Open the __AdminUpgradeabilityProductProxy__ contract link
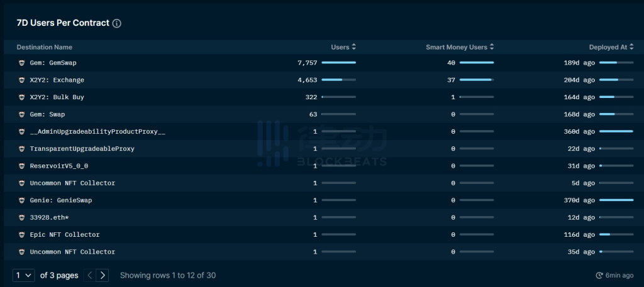 [97, 132]
